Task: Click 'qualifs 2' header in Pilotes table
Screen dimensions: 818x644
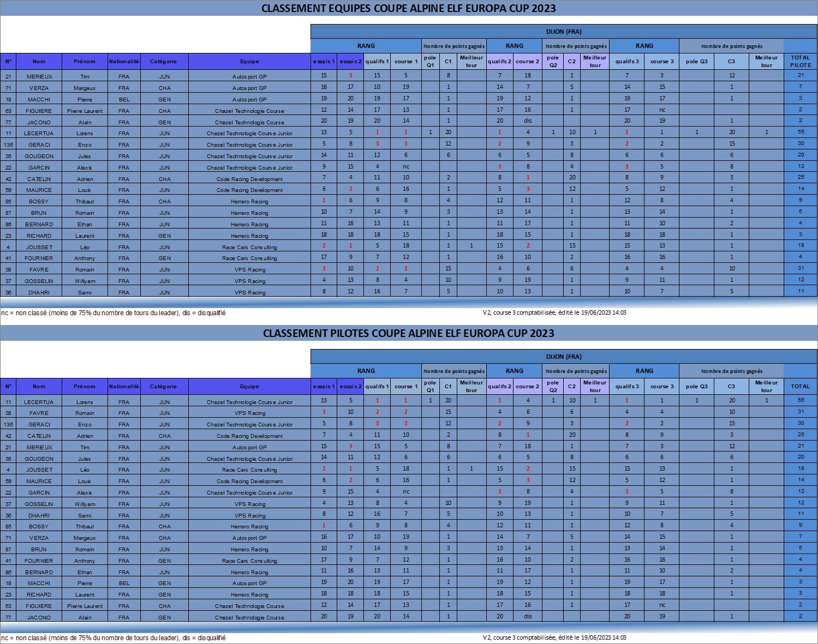Action: point(499,386)
